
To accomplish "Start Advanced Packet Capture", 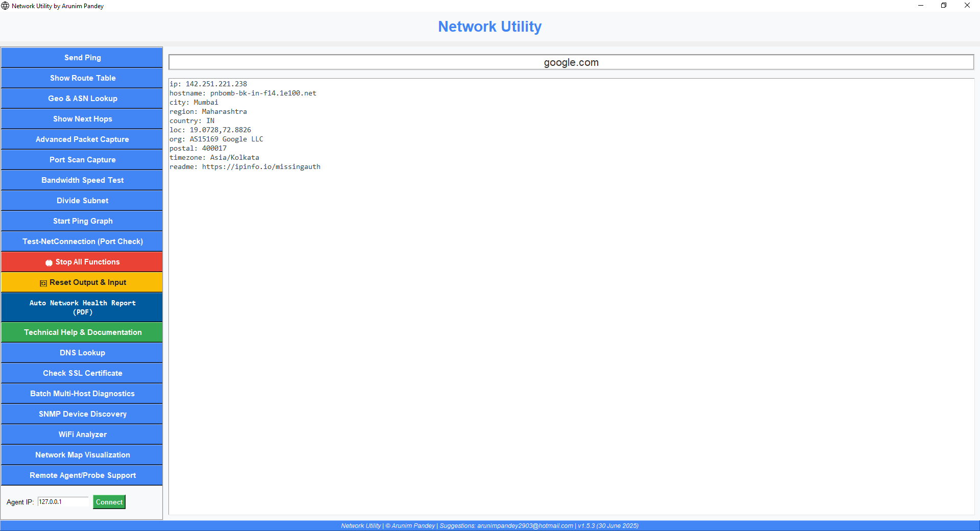I will pyautogui.click(x=82, y=139).
